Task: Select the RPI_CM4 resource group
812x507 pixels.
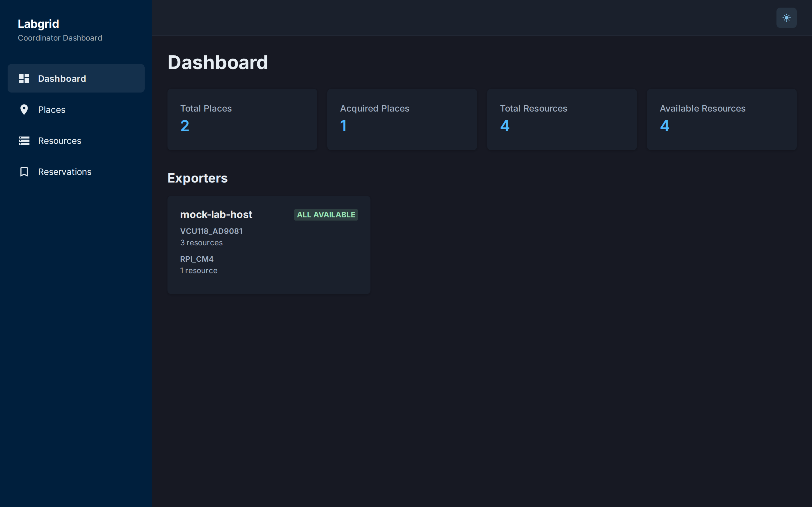Action: point(199,265)
